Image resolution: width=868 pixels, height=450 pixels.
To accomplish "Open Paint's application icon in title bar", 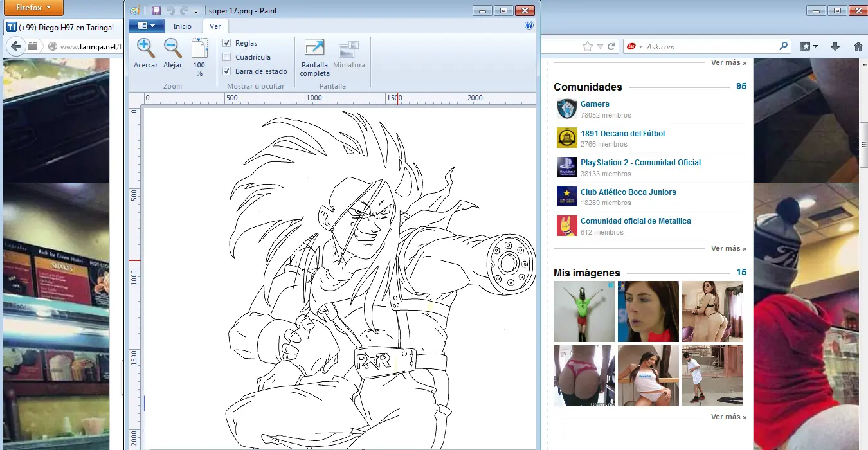I will (x=134, y=10).
